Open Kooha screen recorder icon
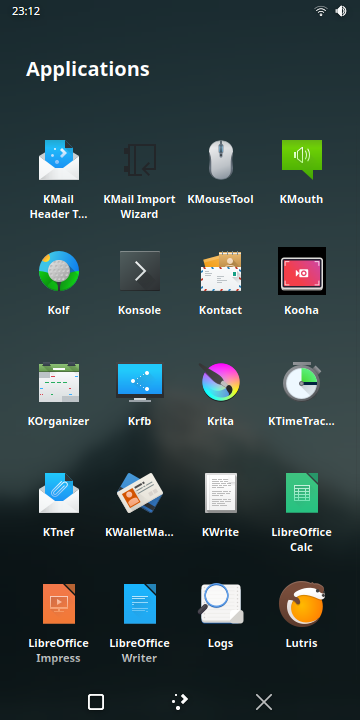The width and height of the screenshot is (360, 720). pyautogui.click(x=302, y=271)
